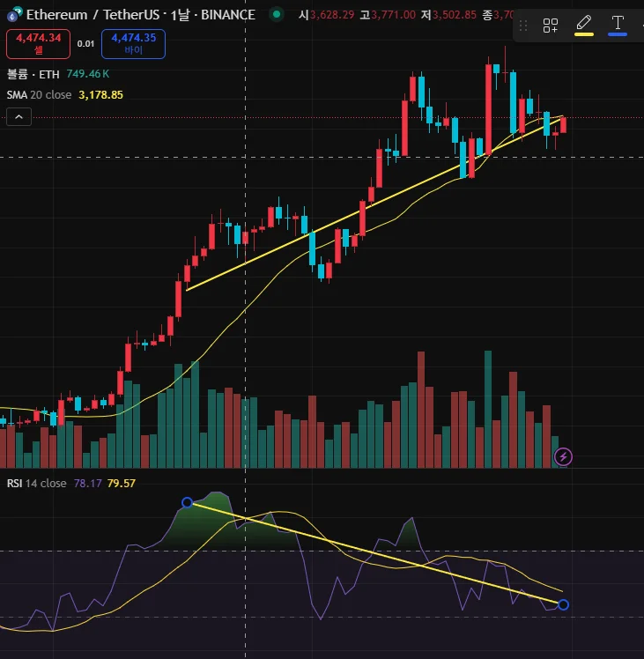The height and width of the screenshot is (659, 644).
Task: Click the Ethereum / TetherUS symbol title
Action: click(x=93, y=15)
